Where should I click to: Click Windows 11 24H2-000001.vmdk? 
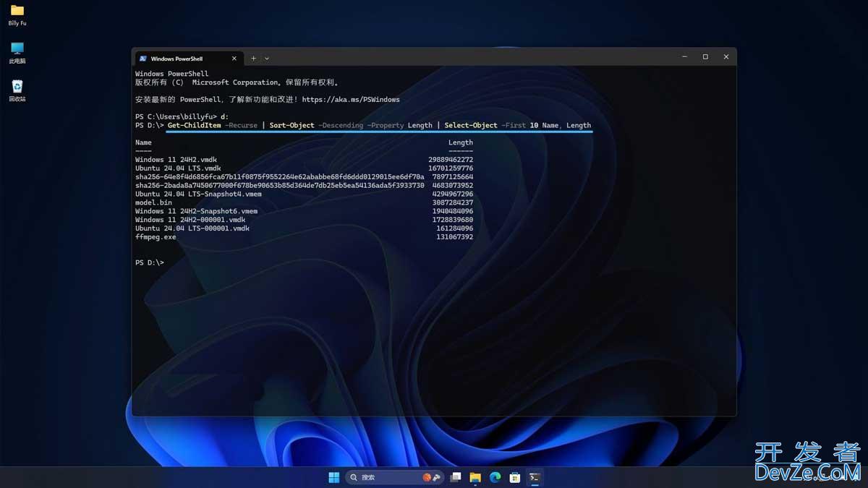pos(190,220)
